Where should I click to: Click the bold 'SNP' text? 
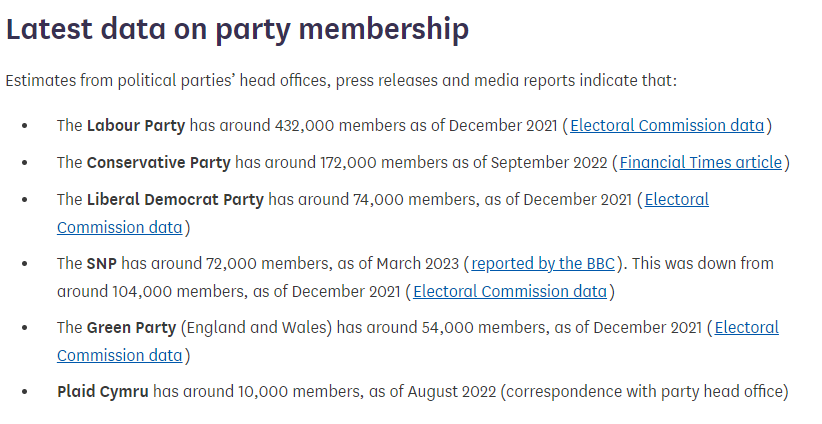(x=102, y=264)
